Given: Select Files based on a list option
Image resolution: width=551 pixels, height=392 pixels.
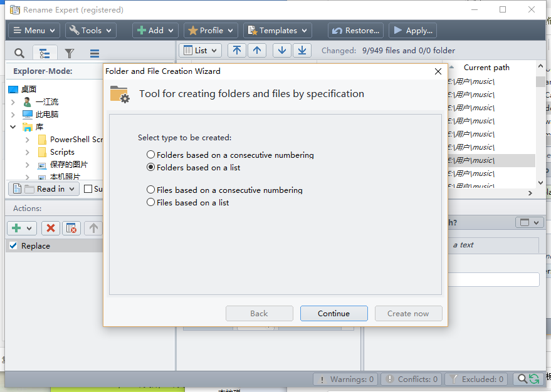Looking at the screenshot, I should 150,202.
